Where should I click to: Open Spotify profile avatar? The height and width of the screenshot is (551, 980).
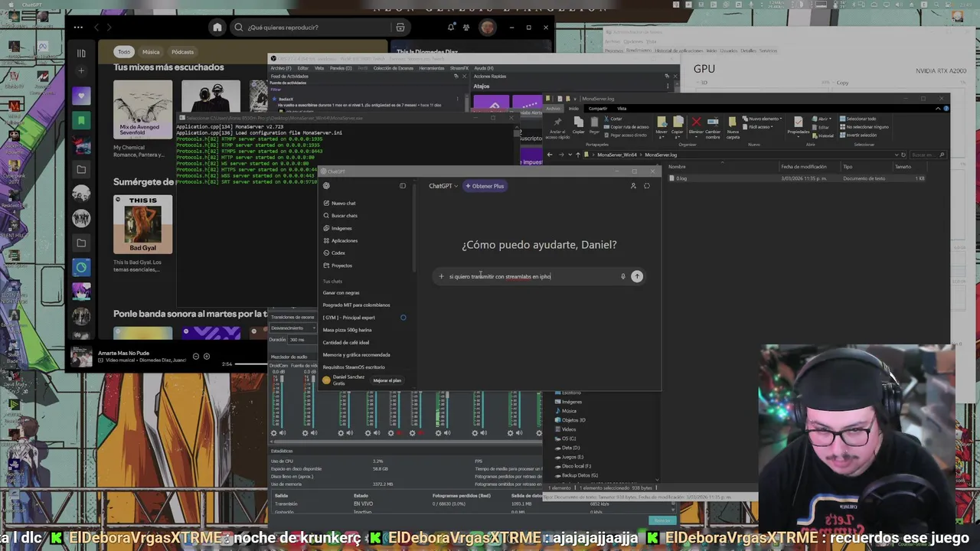(x=488, y=28)
